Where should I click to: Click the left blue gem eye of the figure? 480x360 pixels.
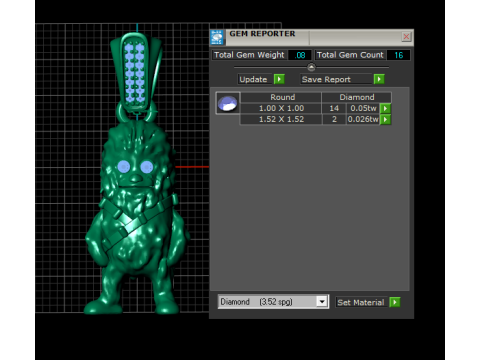point(123,167)
